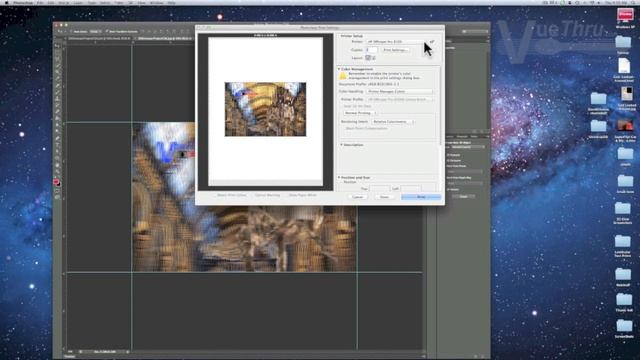Open the File menu
This screenshot has width=640, height=360.
[x=40, y=2]
